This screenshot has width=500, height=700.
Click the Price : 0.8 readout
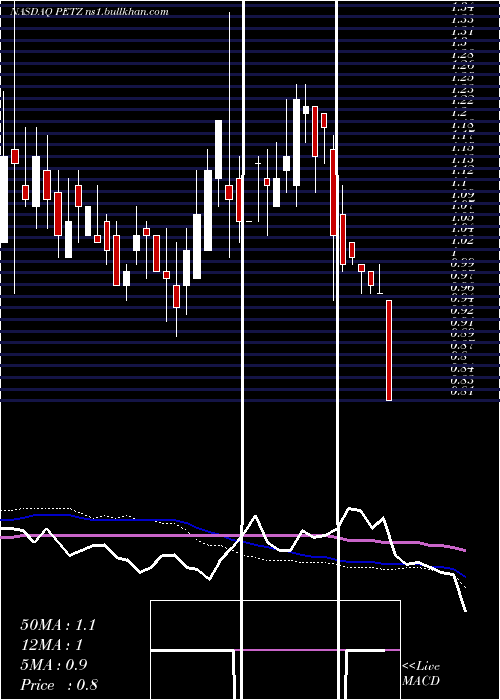(x=59, y=685)
